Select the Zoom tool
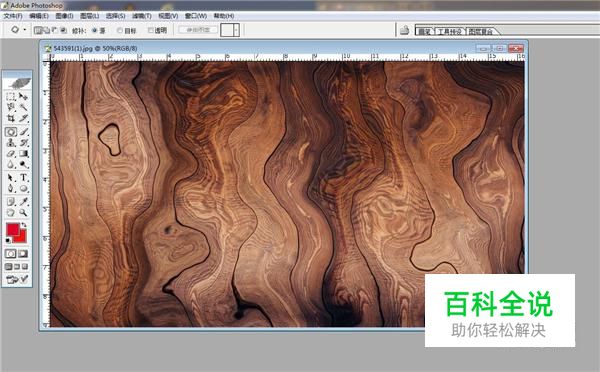The image size is (600, 372). coord(23,212)
